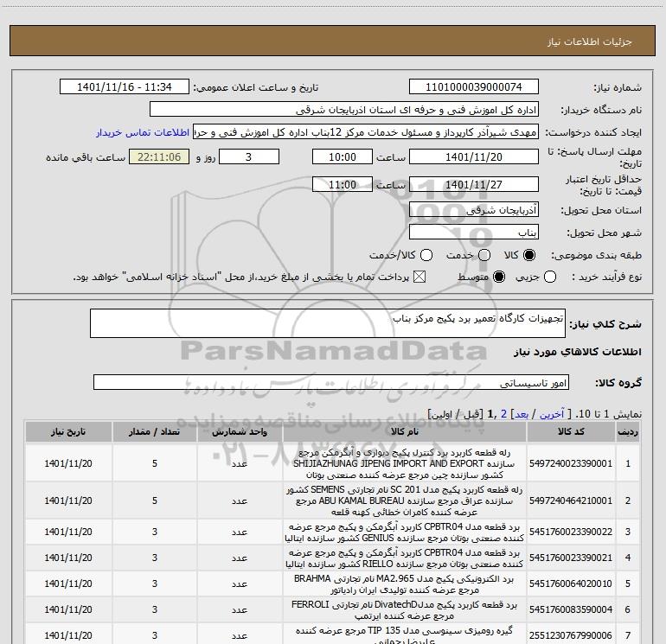Click the public announcement date-time field

125,87
